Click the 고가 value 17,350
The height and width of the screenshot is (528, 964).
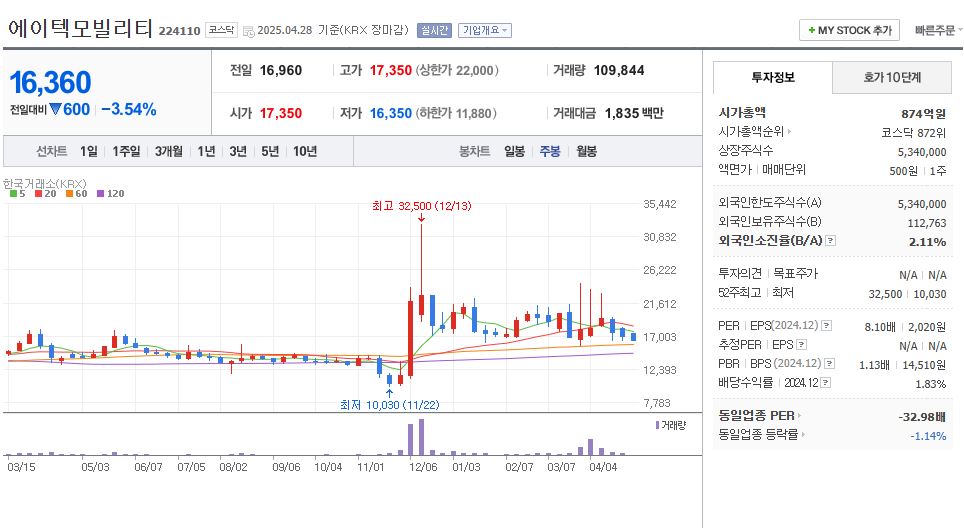click(x=390, y=70)
